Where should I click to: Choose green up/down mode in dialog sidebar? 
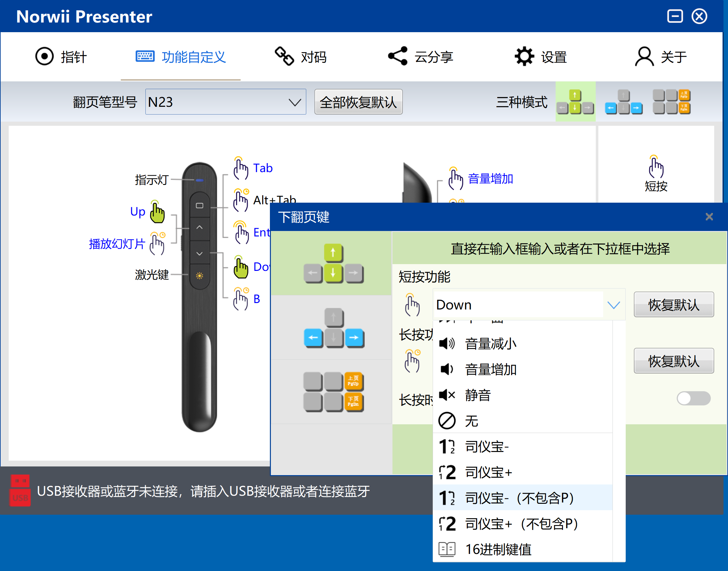click(331, 263)
